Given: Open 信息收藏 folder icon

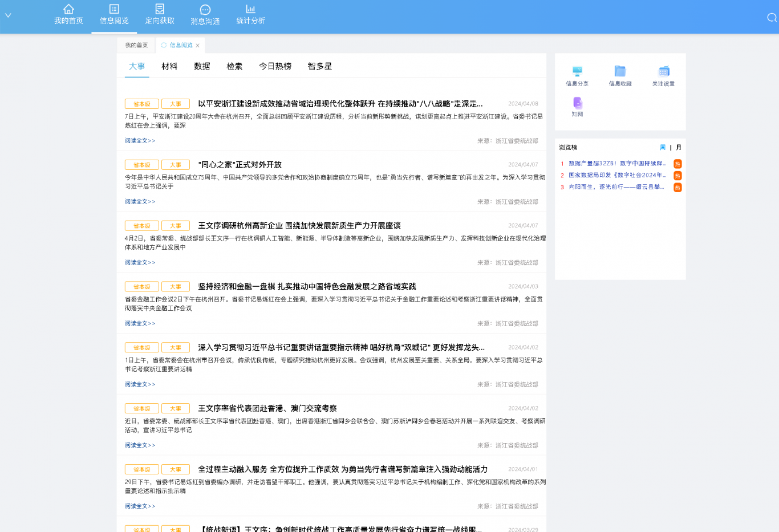Looking at the screenshot, I should [620, 71].
